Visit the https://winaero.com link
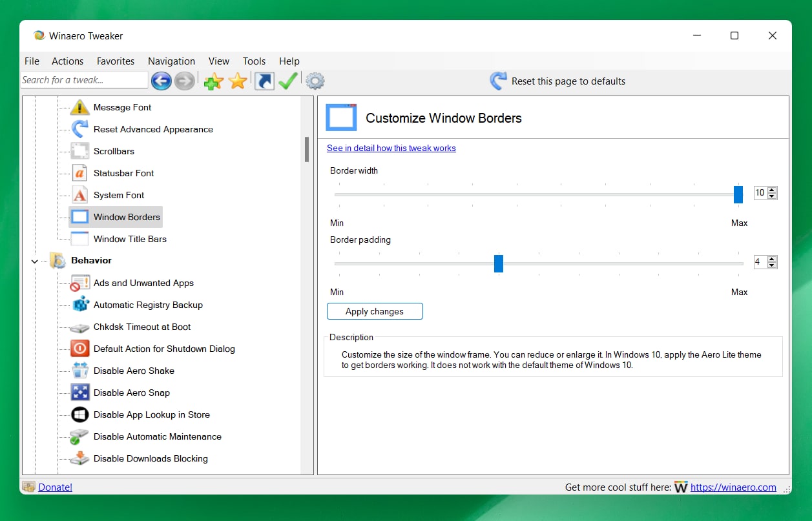 [733, 487]
